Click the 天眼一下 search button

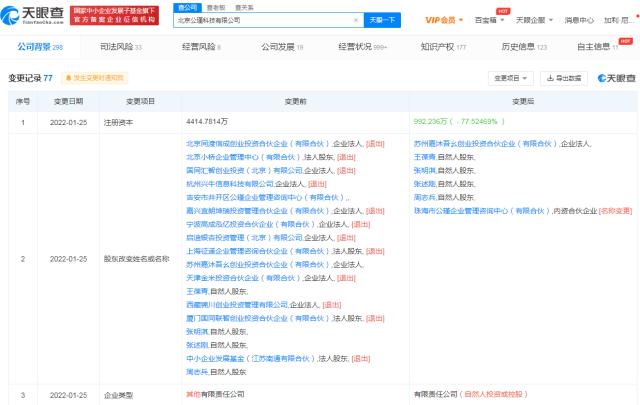[382, 19]
